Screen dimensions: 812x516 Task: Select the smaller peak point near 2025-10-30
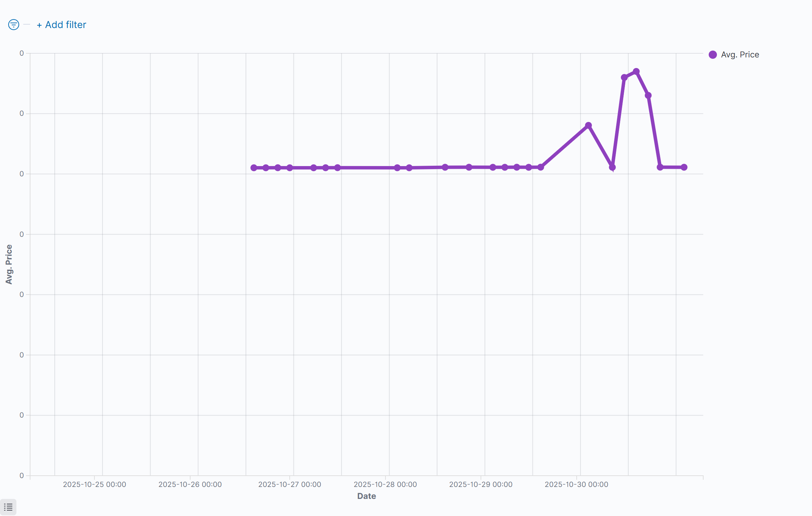pos(588,125)
